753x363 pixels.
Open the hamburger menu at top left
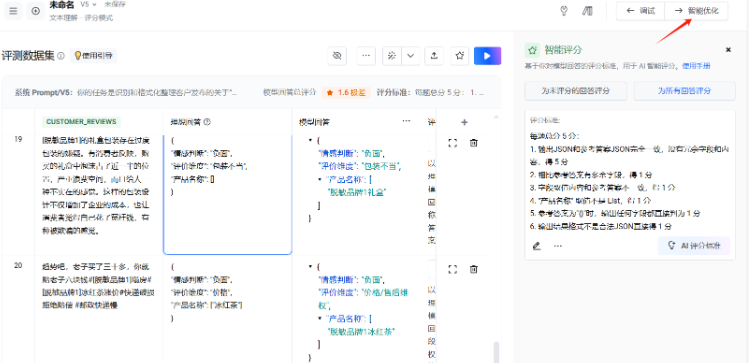13,11
